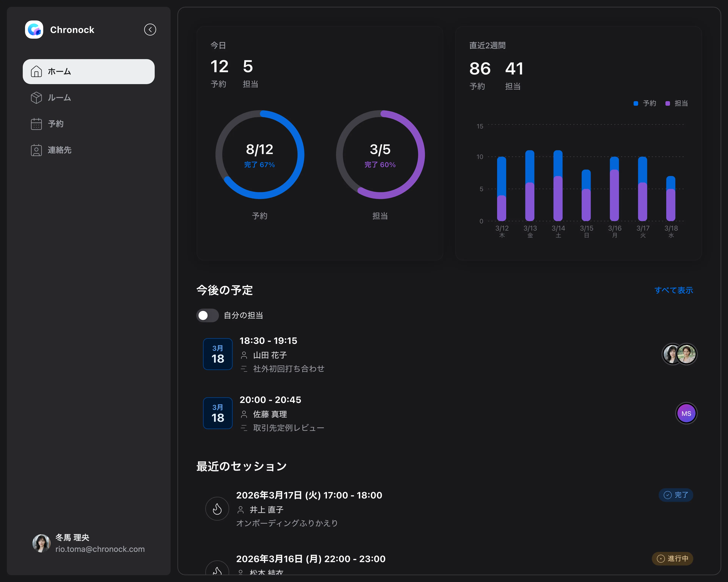
Task: Select the ホーム home icon in sidebar
Action: (x=36, y=71)
